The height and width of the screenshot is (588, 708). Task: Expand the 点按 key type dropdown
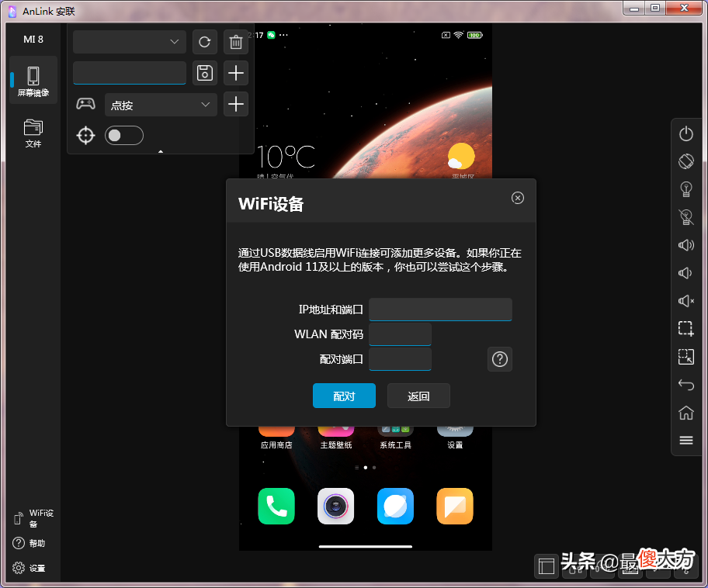tap(161, 105)
